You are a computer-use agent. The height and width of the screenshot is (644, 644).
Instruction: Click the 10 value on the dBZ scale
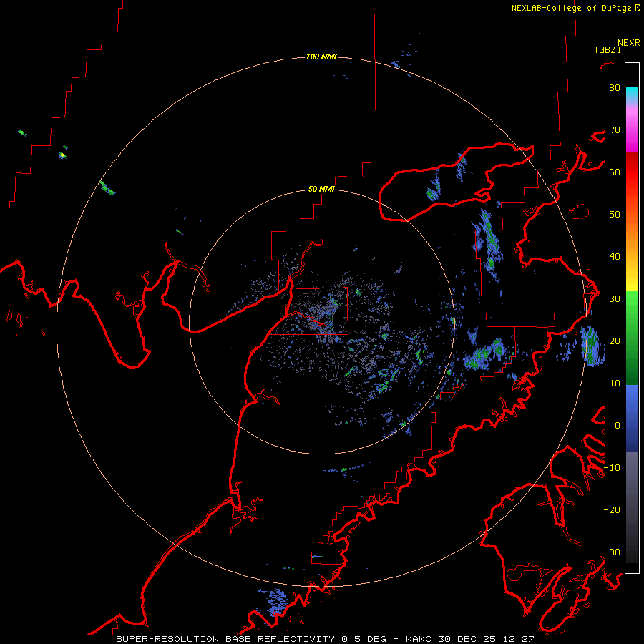coord(615,384)
